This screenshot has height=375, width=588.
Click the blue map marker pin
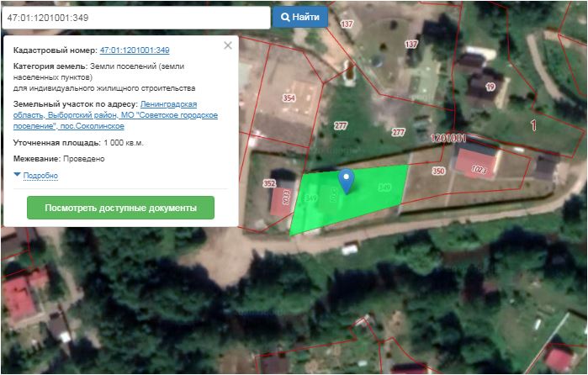coord(345,179)
